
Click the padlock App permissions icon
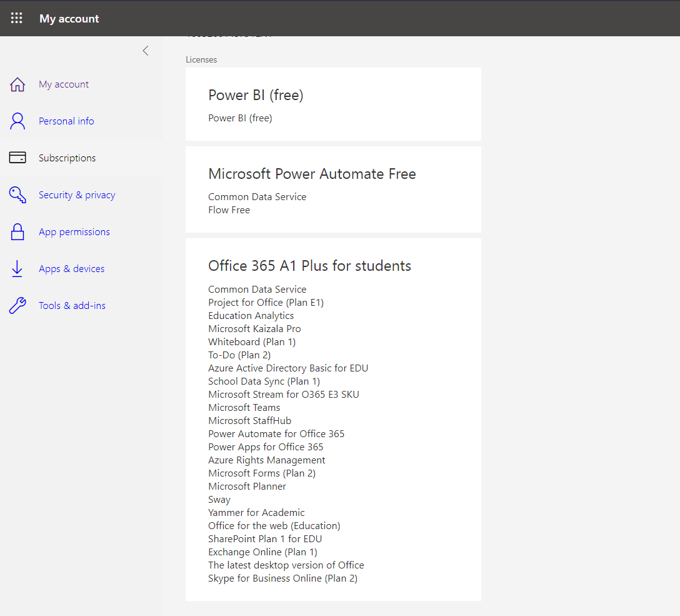click(x=17, y=232)
